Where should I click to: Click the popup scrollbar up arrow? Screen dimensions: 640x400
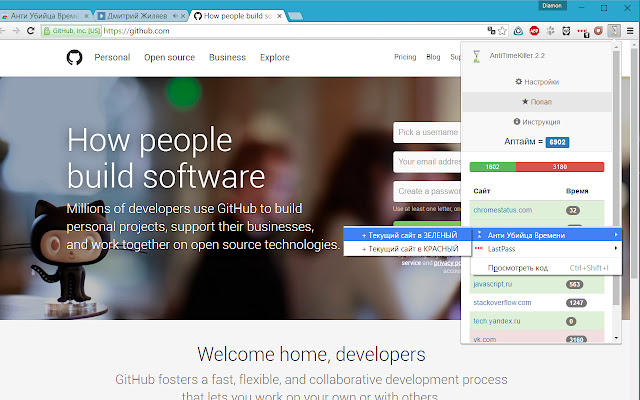tap(616, 47)
